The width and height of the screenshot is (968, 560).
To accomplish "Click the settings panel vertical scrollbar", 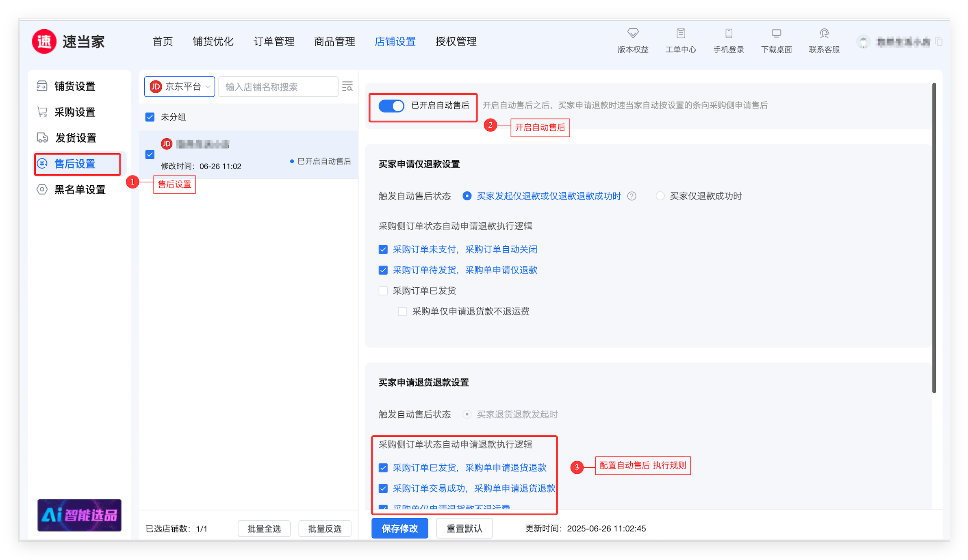I will [x=934, y=238].
